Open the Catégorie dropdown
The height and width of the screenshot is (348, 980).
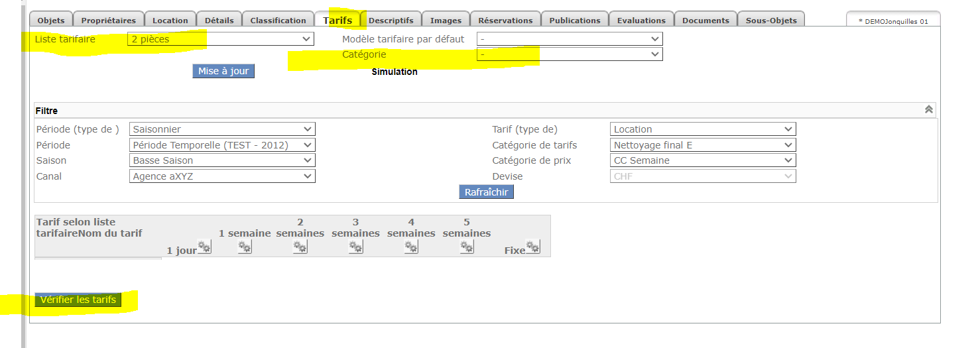pos(570,54)
